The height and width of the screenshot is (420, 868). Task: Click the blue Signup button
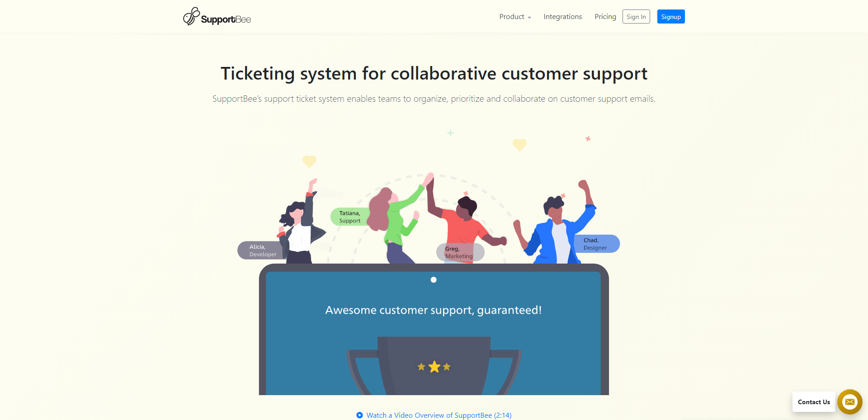(671, 17)
